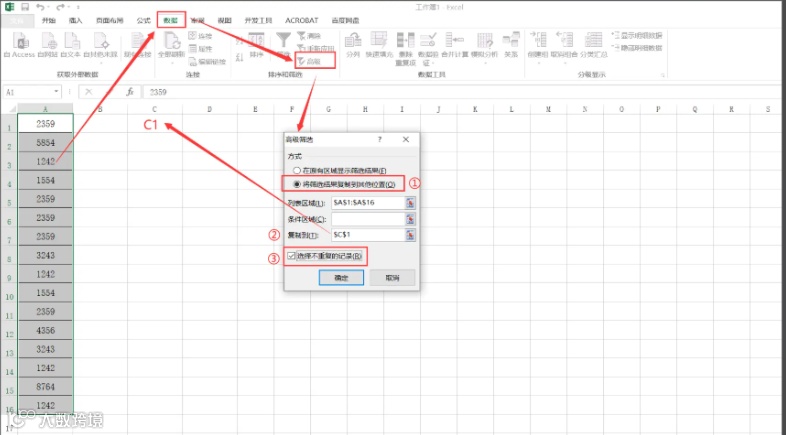Click OK (确定) in Advanced Filter dialog
This screenshot has height=435, width=786.
coord(341,278)
